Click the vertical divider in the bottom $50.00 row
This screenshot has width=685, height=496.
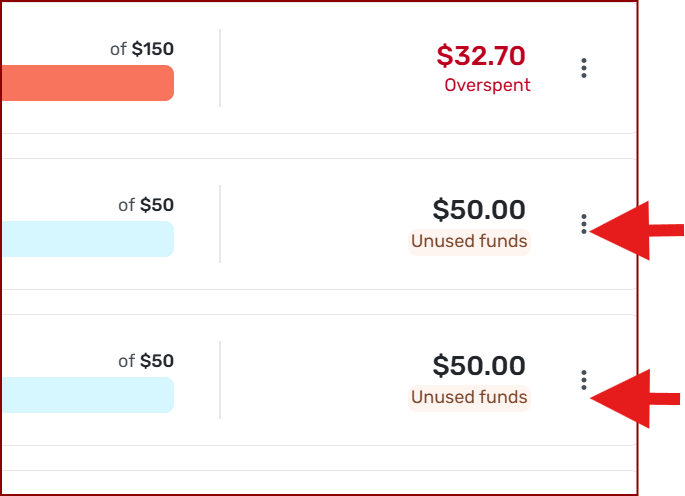(220, 380)
